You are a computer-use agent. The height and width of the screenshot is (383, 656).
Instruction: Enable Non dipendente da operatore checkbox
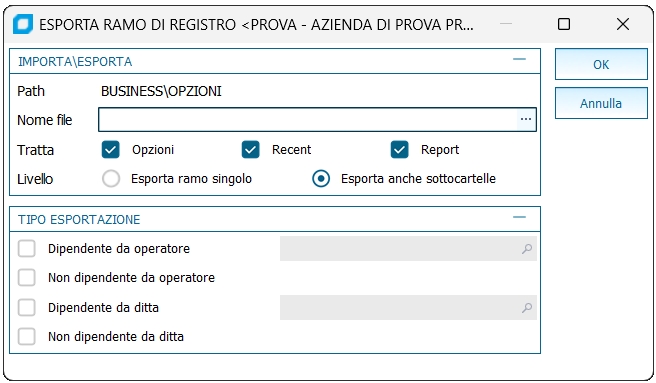pos(27,278)
